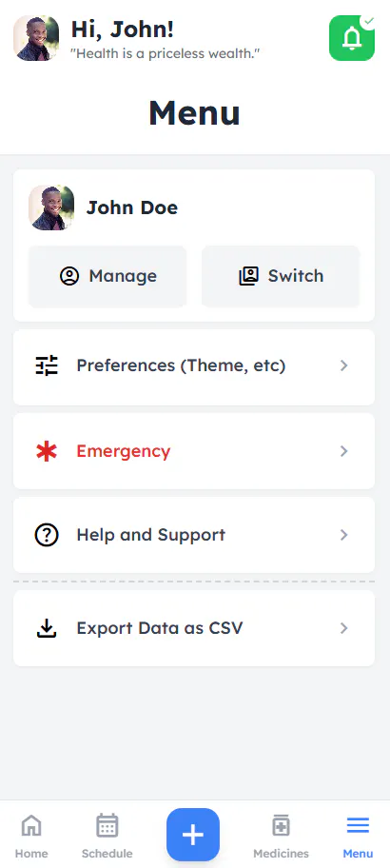Open Help and Support chevron arrow
This screenshot has width=390, height=868.
[x=344, y=535]
